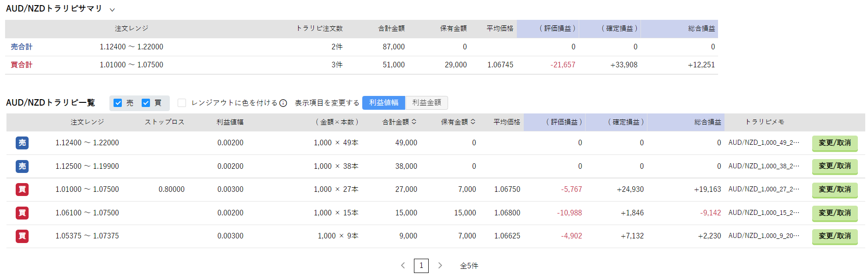Viewport: 868px width, 279px height.
Task: Click the 表示項目を変更する link
Action: tap(327, 103)
